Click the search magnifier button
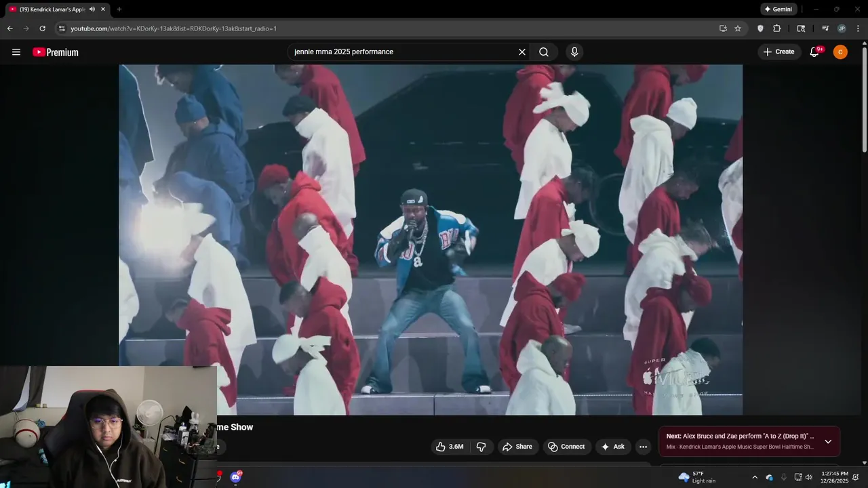Image resolution: width=868 pixels, height=488 pixels. click(544, 52)
